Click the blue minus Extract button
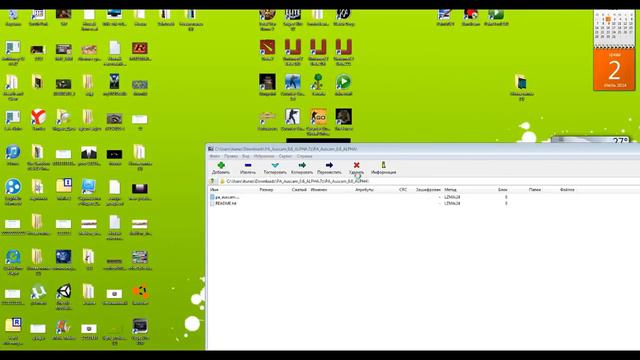640x360 pixels. 248,168
